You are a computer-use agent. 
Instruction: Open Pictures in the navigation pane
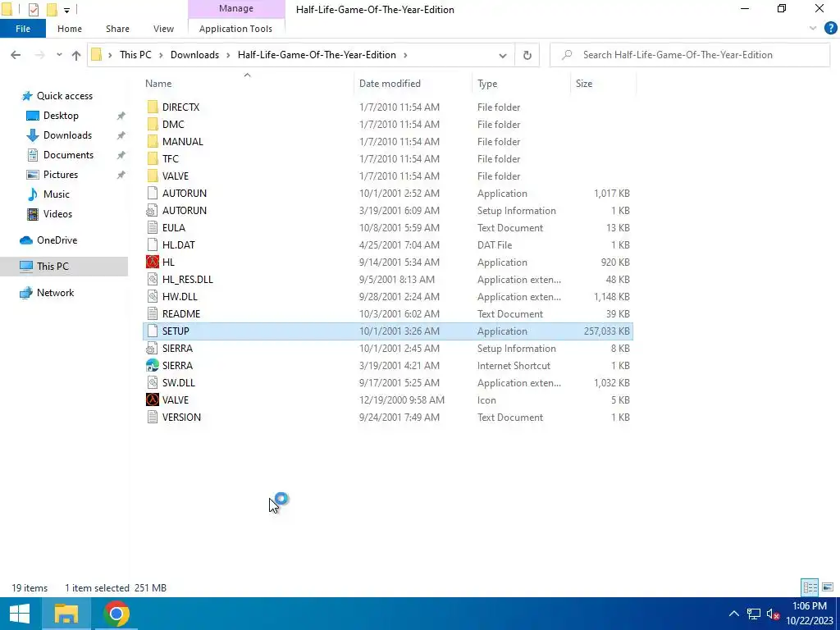click(x=61, y=175)
